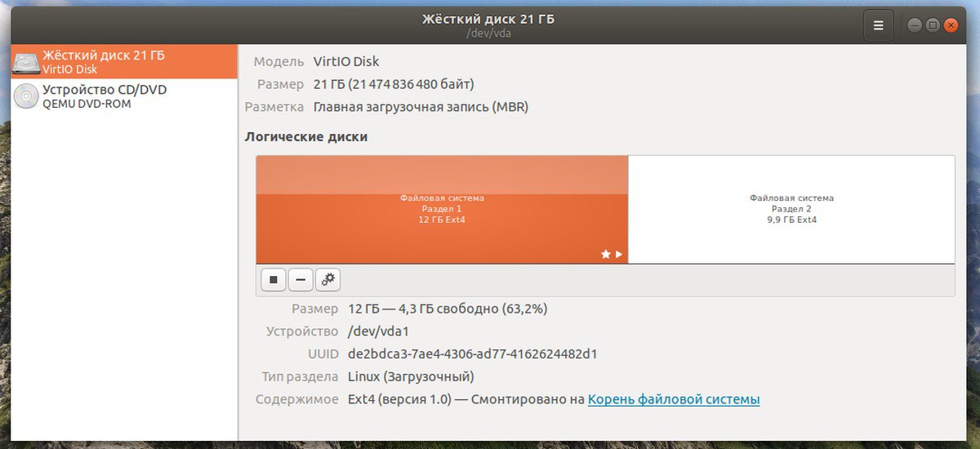
Task: Choose 'Жёсткий диск 21 ГБ' in sidebar
Action: click(x=124, y=62)
